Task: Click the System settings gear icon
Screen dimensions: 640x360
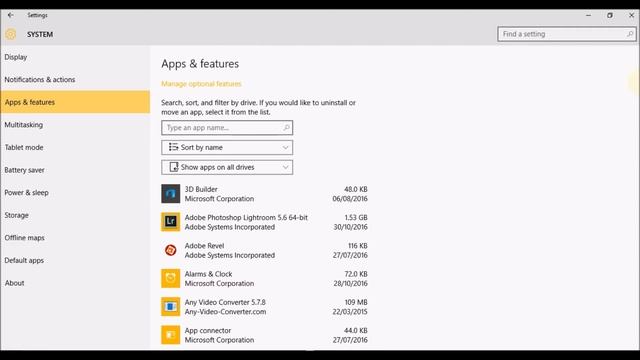Action: pyautogui.click(x=11, y=34)
